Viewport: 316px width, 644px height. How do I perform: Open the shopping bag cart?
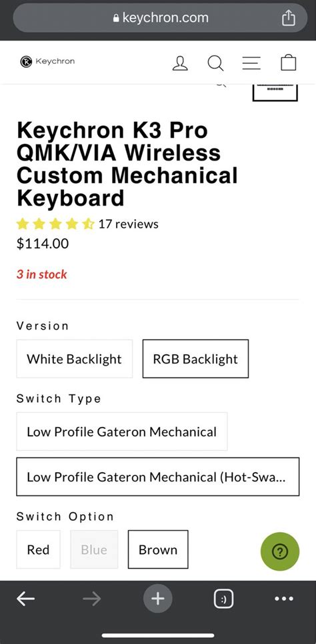pos(289,63)
